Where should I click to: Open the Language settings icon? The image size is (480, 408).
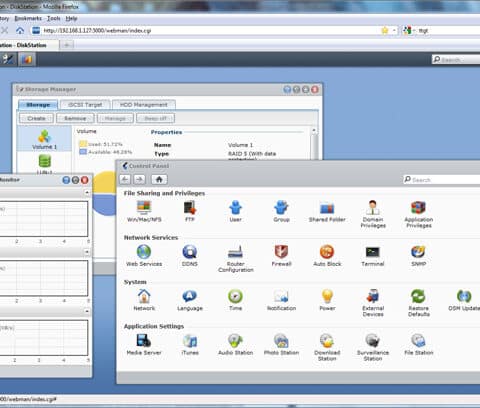click(190, 300)
